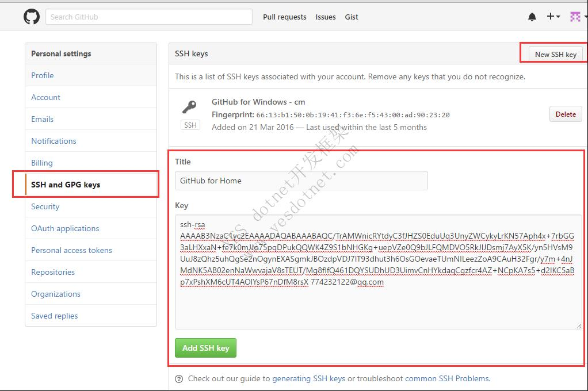The width and height of the screenshot is (588, 391).
Task: Open Pull requests in top navigation
Action: click(x=284, y=17)
